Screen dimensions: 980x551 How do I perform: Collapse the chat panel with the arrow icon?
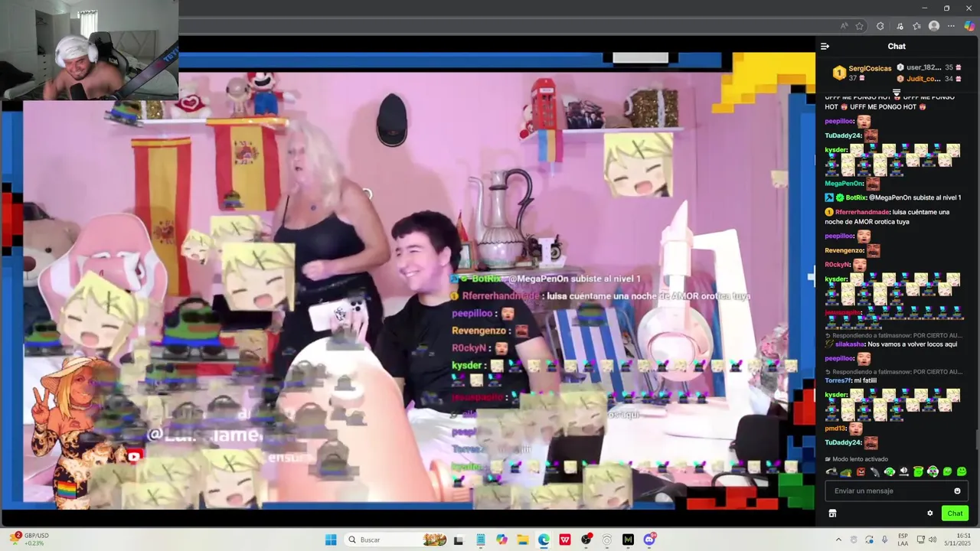pos(825,47)
